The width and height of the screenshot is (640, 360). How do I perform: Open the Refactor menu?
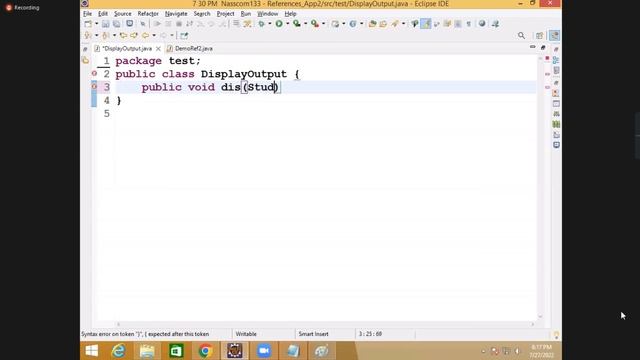pyautogui.click(x=148, y=13)
